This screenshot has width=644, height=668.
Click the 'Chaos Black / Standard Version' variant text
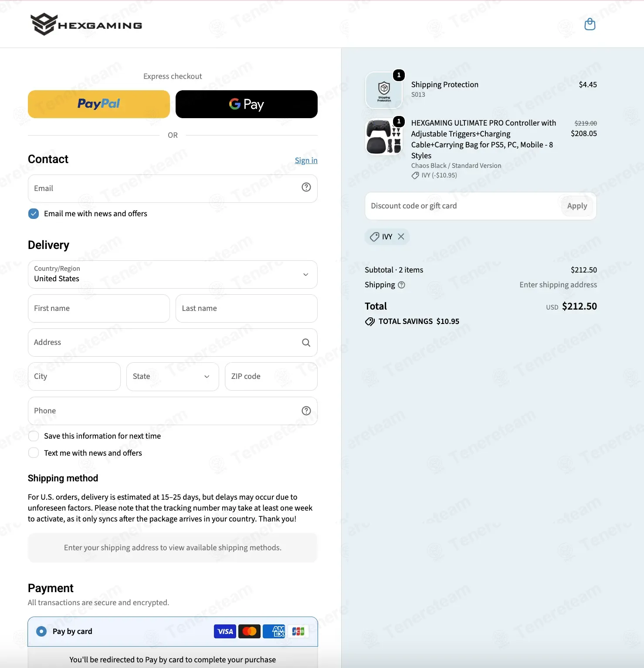[x=456, y=166]
